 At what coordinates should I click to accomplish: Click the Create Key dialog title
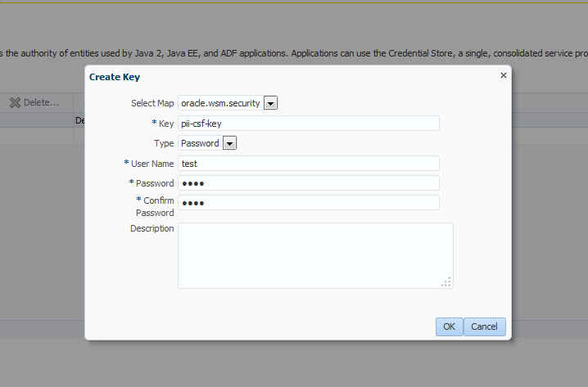click(x=115, y=77)
